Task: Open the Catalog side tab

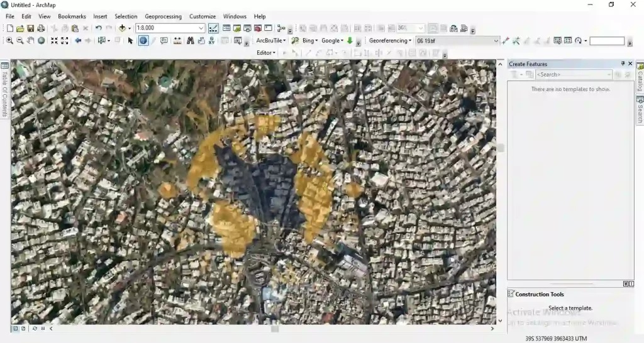Action: pos(640,77)
